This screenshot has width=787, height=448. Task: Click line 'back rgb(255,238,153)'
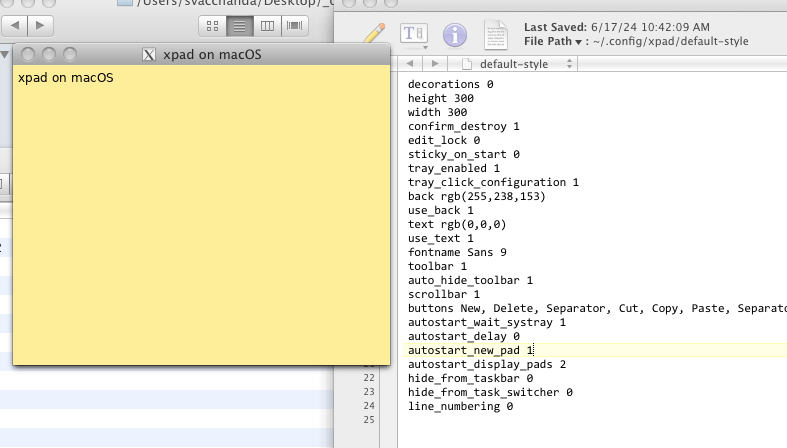click(476, 197)
